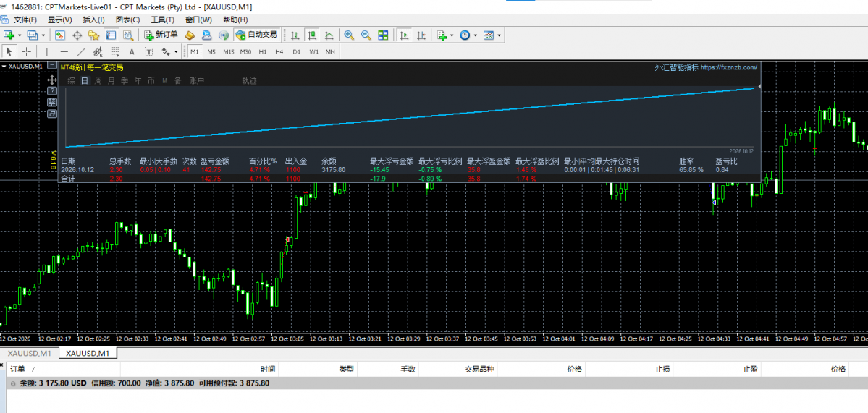
Task: Switch chart to candlestick mode
Action: (312, 35)
